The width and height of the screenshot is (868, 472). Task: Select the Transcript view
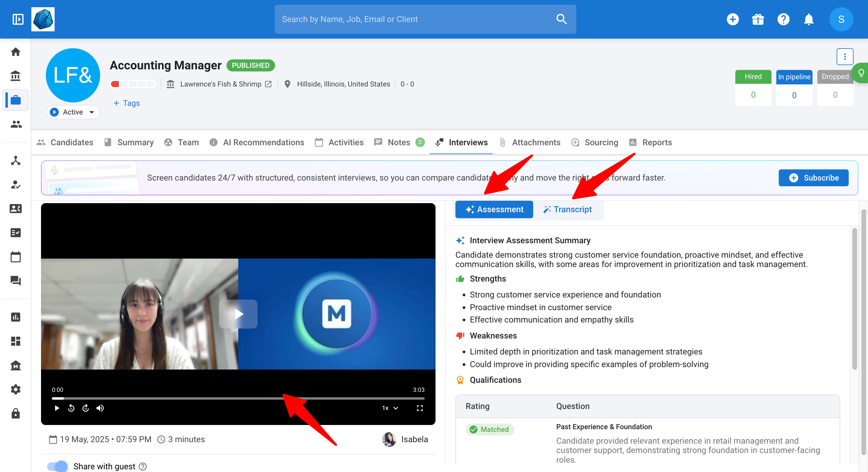[x=567, y=209]
